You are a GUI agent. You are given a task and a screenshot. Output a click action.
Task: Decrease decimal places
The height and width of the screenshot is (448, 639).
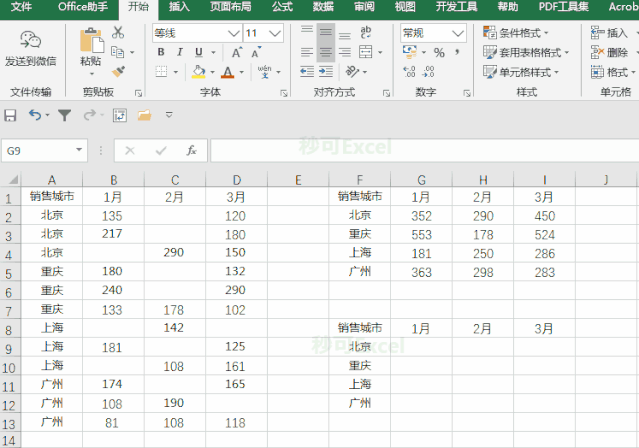(428, 72)
